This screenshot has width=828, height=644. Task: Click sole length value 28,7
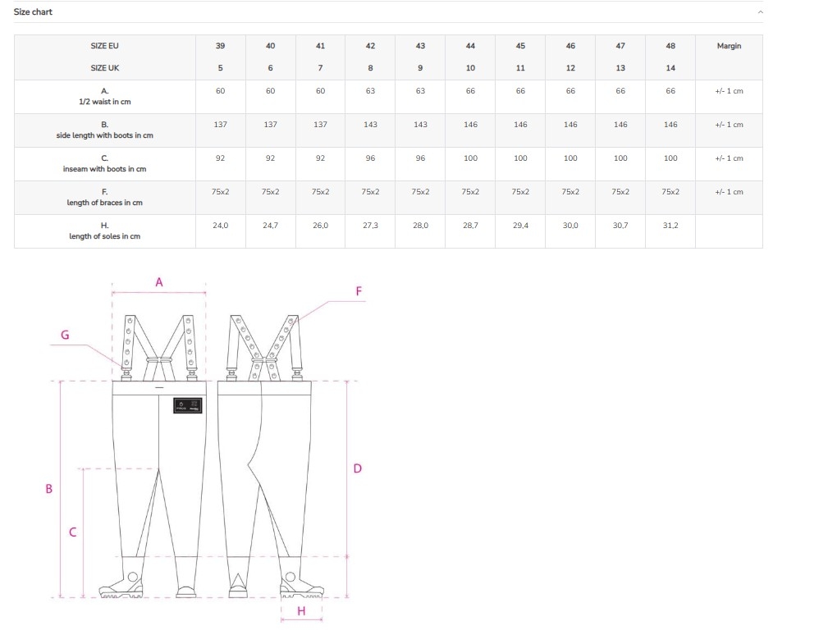(x=470, y=226)
